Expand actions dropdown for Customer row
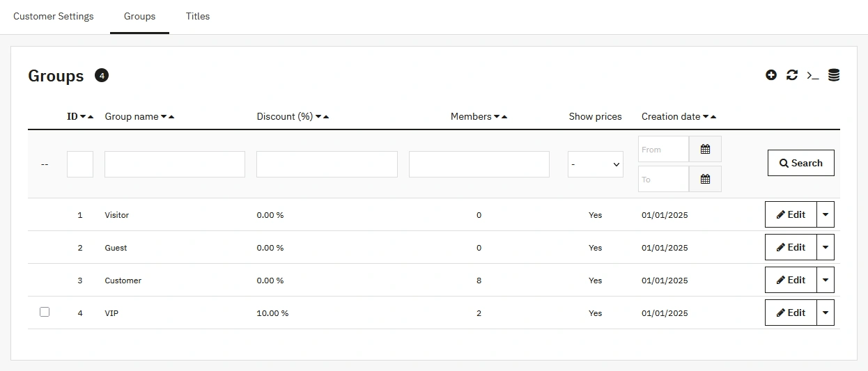Image resolution: width=868 pixels, height=371 pixels. (826, 280)
